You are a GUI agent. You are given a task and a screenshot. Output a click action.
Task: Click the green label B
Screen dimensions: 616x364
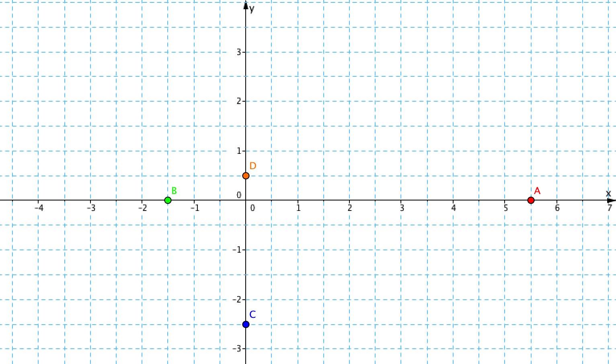point(174,191)
